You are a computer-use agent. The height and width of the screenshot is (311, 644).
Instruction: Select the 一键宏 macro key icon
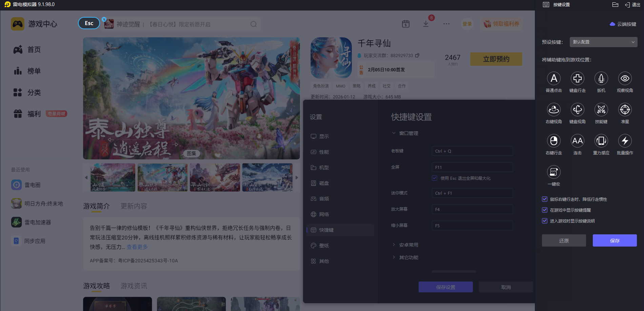tap(554, 172)
